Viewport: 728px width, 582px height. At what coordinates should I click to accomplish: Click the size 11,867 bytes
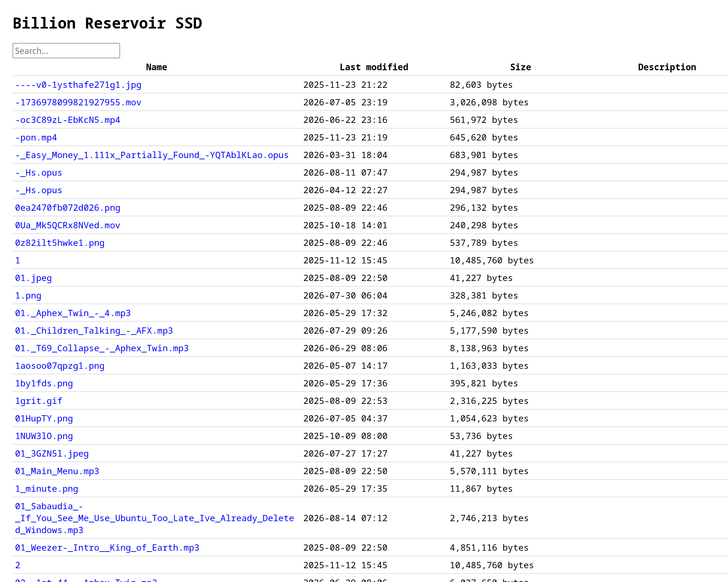coord(481,489)
